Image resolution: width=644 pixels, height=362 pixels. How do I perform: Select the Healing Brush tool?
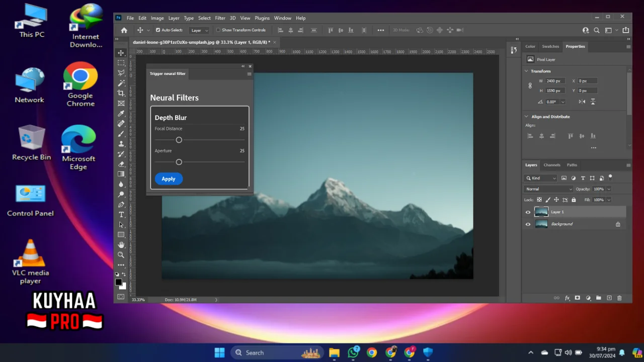[x=121, y=124]
